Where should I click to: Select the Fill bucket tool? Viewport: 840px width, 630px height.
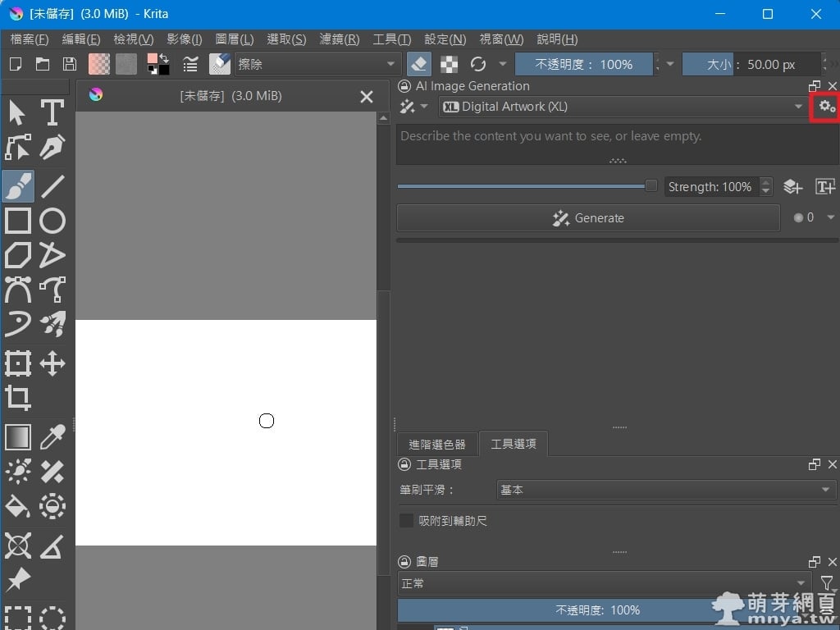pos(18,506)
